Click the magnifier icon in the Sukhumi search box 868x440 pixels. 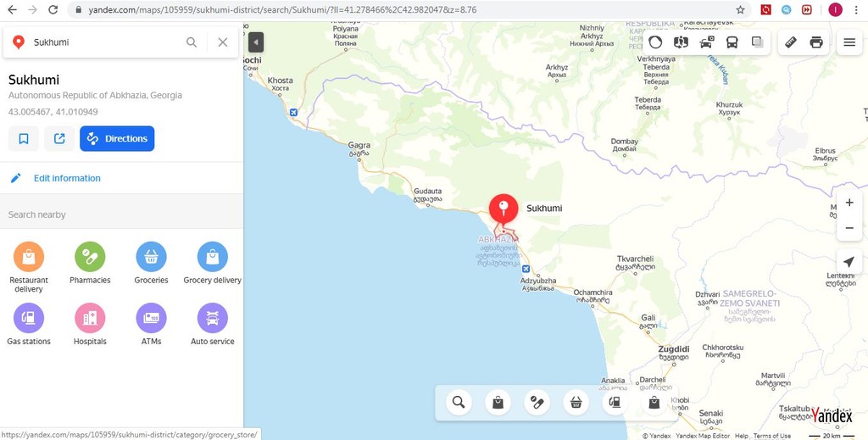[x=192, y=42]
